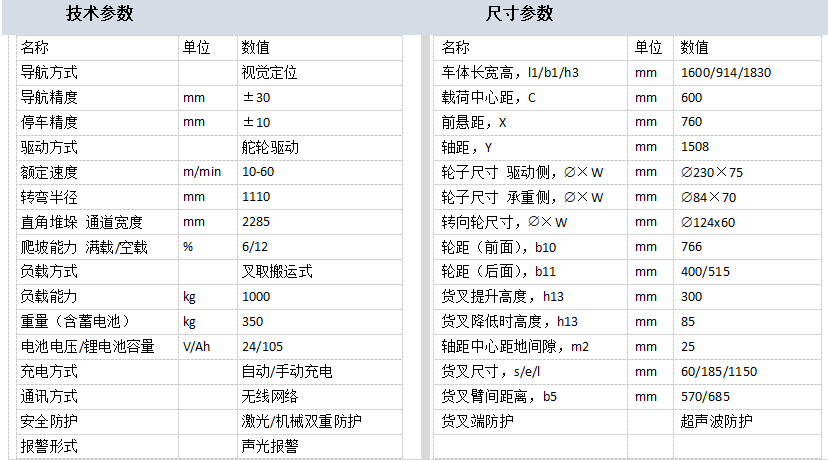Click the 驱动方式 name cell
The height and width of the screenshot is (460, 828).
[98, 147]
